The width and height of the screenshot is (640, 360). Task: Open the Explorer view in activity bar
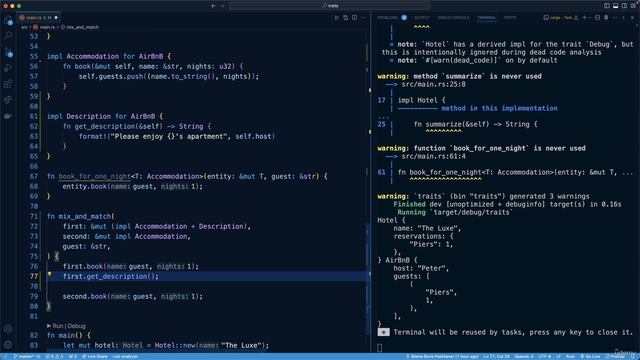pyautogui.click(x=8, y=20)
